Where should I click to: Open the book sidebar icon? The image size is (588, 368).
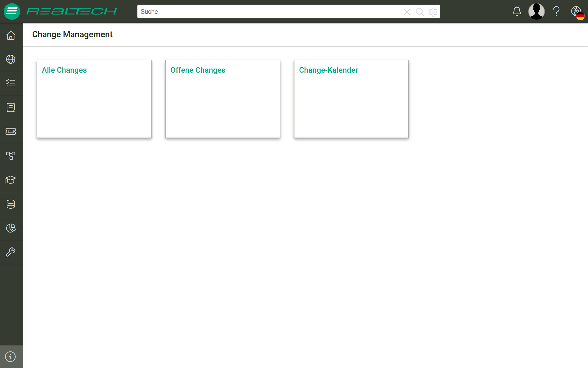[11, 107]
